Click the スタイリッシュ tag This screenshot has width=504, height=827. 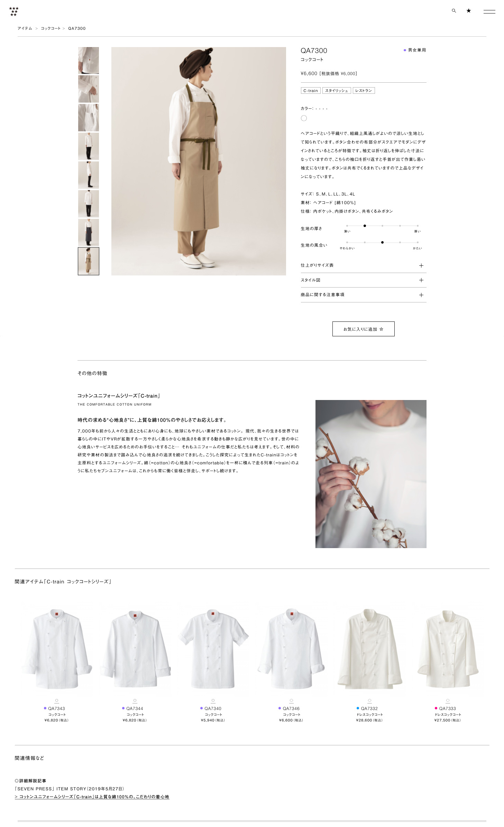point(337,91)
